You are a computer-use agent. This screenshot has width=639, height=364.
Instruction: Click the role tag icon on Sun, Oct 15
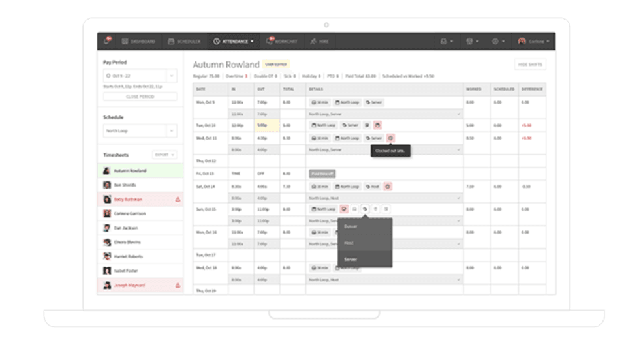pyautogui.click(x=366, y=209)
